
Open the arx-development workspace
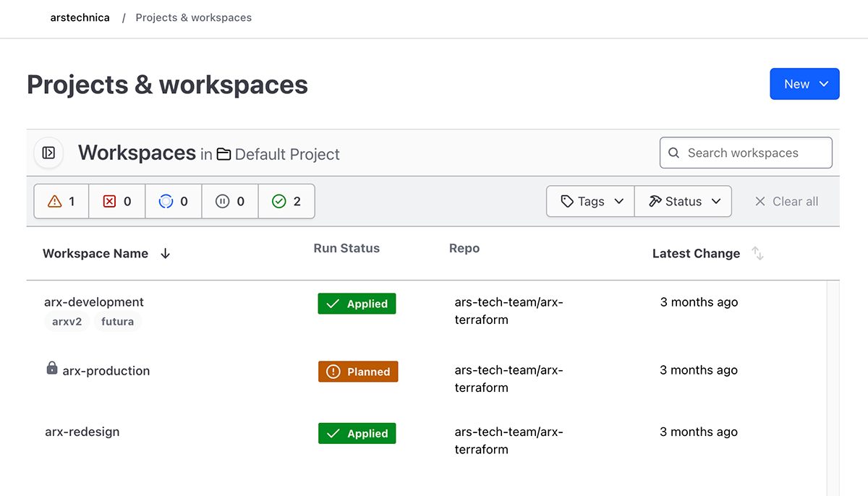pos(94,302)
